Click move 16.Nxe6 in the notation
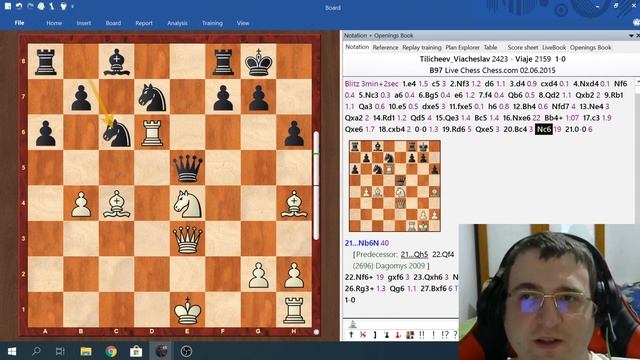The height and width of the screenshot is (360, 640). coord(516,118)
